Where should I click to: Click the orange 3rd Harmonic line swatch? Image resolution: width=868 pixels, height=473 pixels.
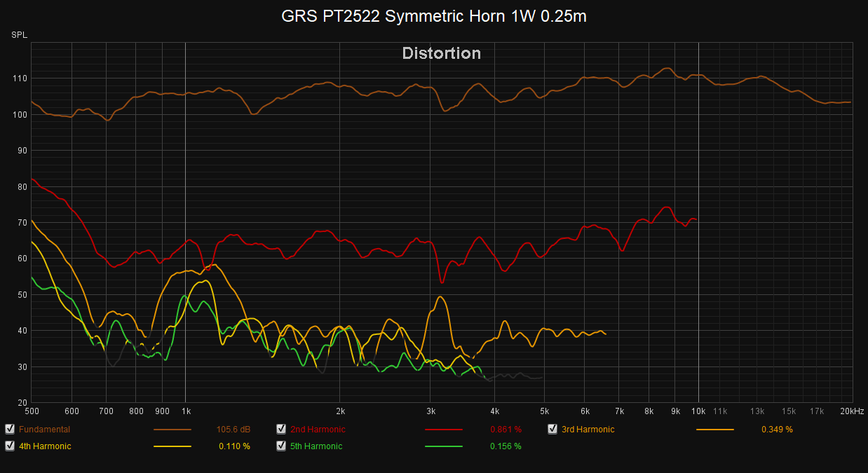[x=715, y=430]
